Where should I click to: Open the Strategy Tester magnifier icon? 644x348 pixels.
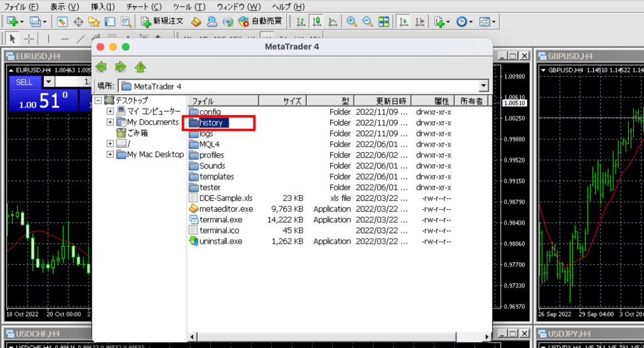coord(126,21)
